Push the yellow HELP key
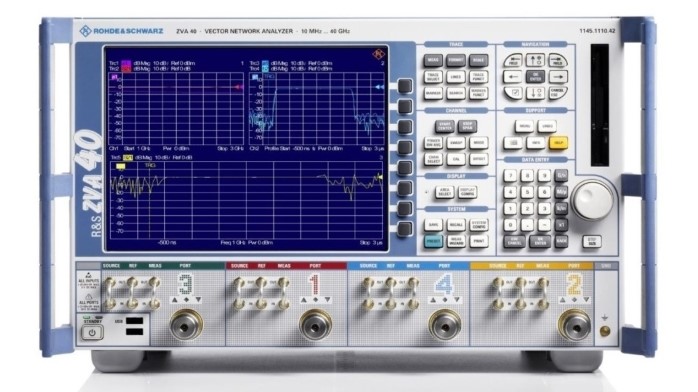This screenshot has height=392, width=698. point(558,143)
